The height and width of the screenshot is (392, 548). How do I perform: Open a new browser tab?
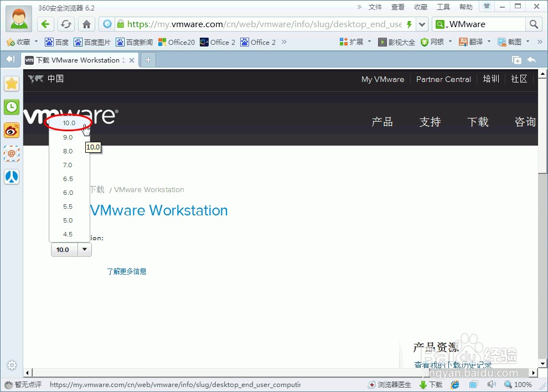point(147,59)
